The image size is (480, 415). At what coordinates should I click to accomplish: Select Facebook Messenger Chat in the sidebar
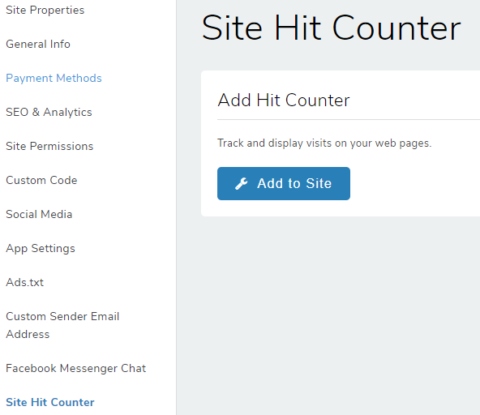click(x=76, y=368)
